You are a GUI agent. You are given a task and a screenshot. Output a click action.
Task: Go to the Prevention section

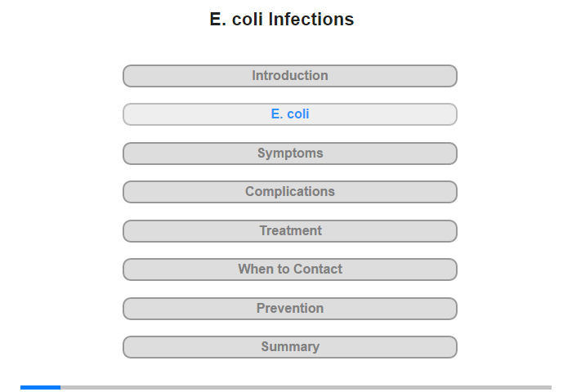289,309
